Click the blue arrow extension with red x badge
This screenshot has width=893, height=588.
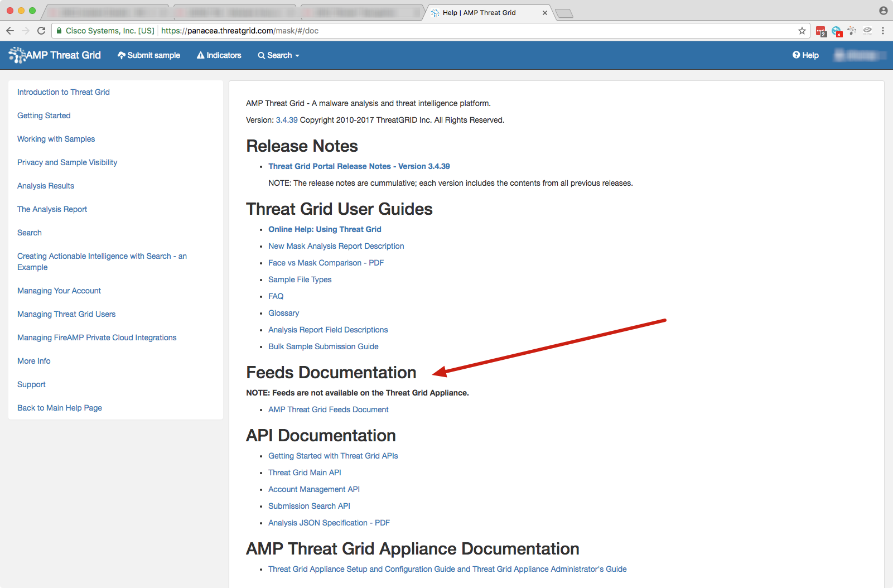(x=836, y=31)
